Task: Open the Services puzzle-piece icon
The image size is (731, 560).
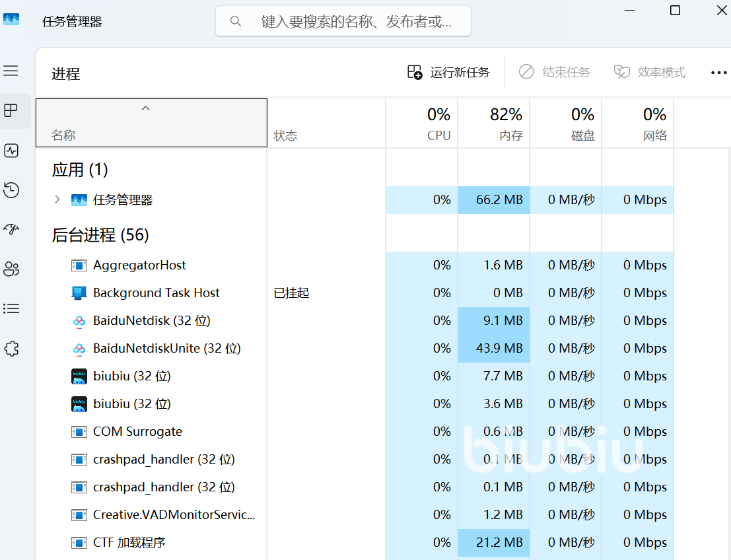Action: tap(11, 349)
